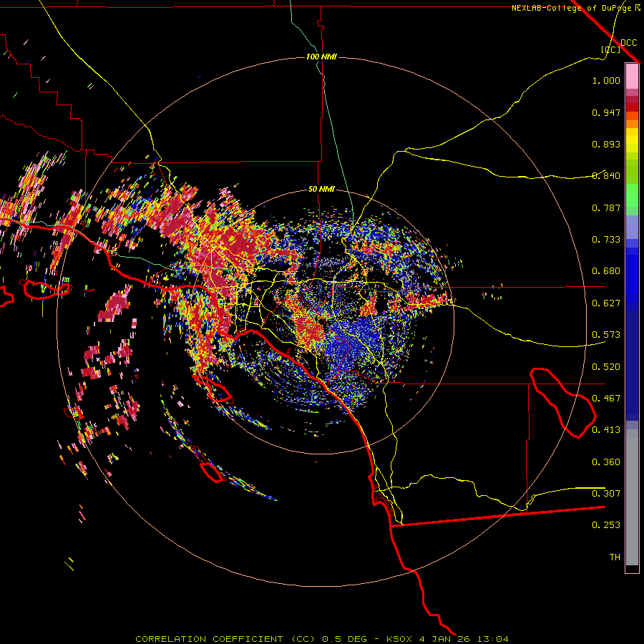The height and width of the screenshot is (644, 644).
Task: Pick the pink swatch beside 1.000
Action: pos(632,77)
